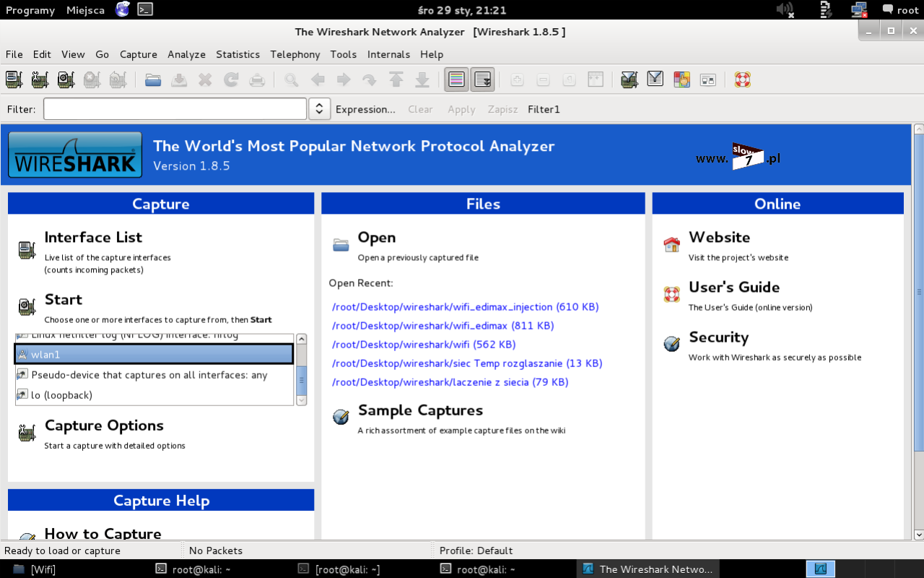Click the Zoom out toolbar icon

tap(544, 79)
